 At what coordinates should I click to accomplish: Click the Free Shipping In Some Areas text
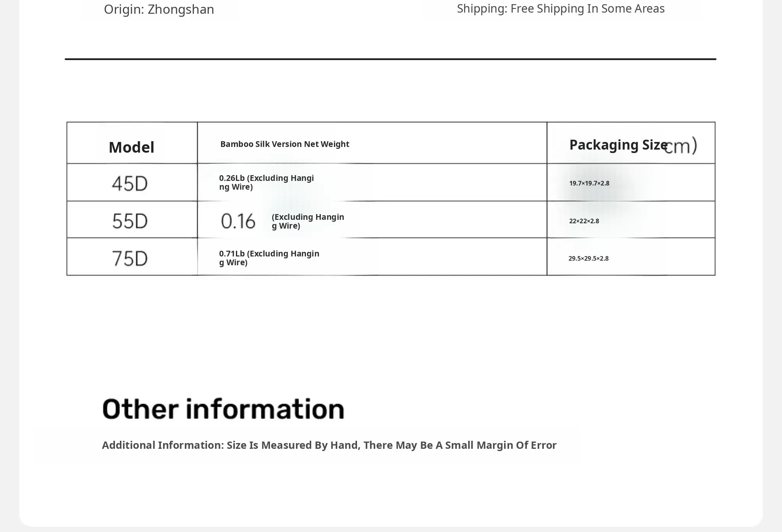coord(561,8)
